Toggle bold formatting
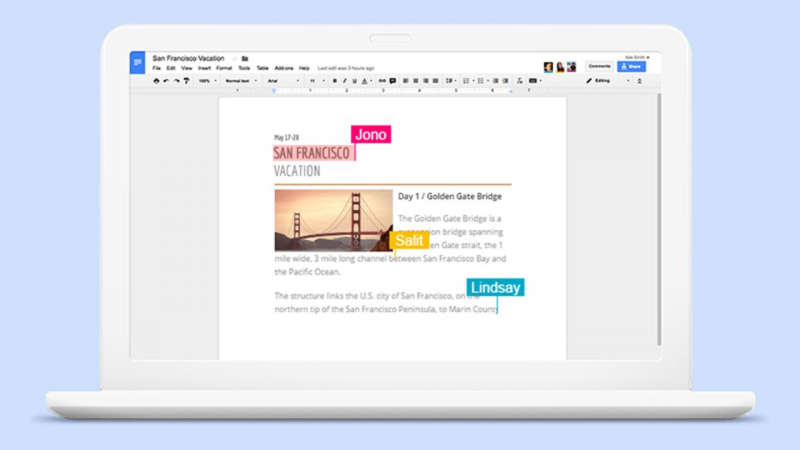The width and height of the screenshot is (800, 450). pyautogui.click(x=335, y=81)
